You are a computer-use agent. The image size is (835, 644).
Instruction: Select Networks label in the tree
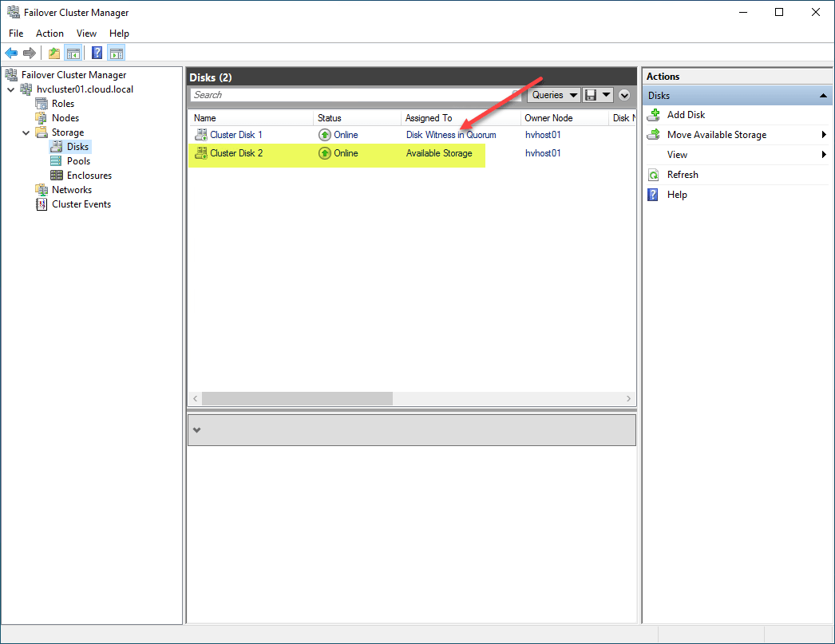(x=72, y=189)
